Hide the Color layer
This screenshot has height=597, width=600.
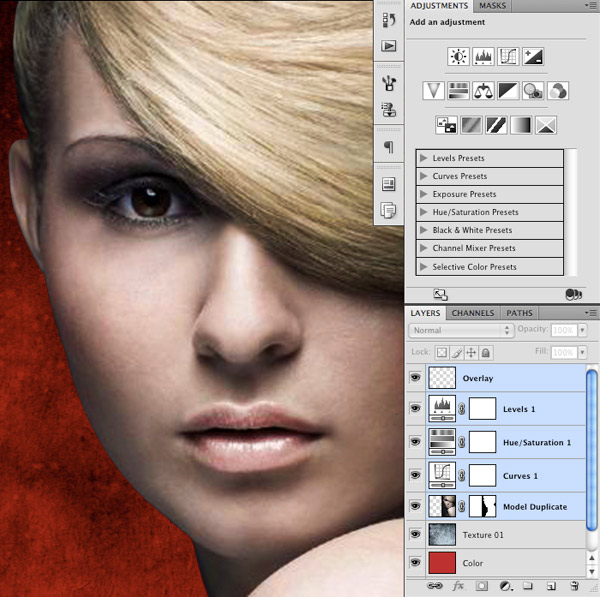point(416,563)
